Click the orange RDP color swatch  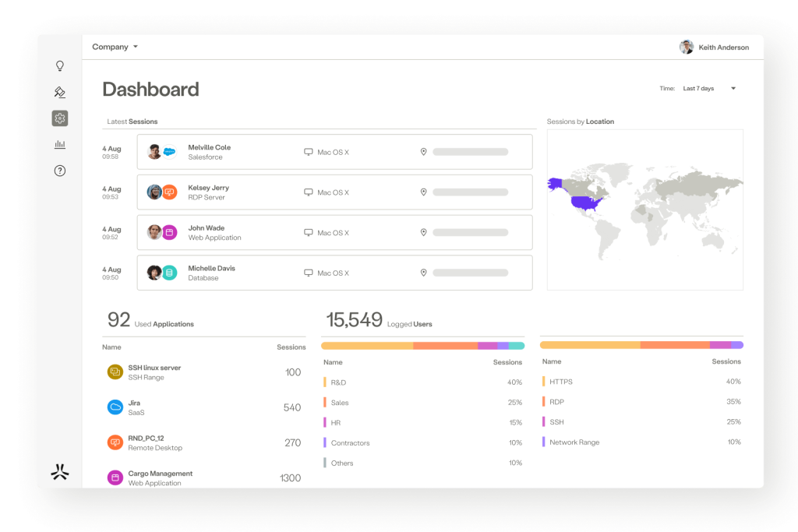tap(543, 402)
